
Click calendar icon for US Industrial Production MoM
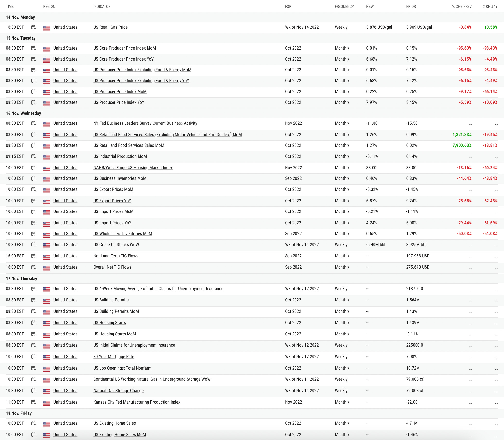point(34,156)
